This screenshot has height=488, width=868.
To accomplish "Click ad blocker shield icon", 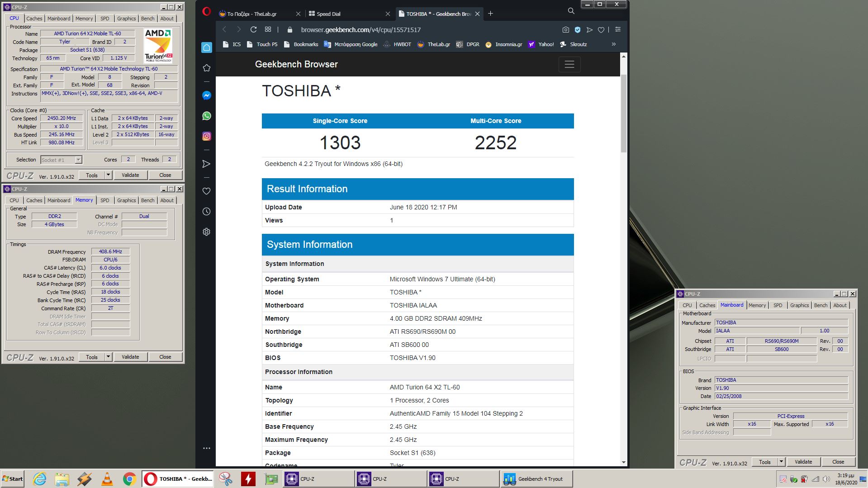I will click(x=577, y=30).
